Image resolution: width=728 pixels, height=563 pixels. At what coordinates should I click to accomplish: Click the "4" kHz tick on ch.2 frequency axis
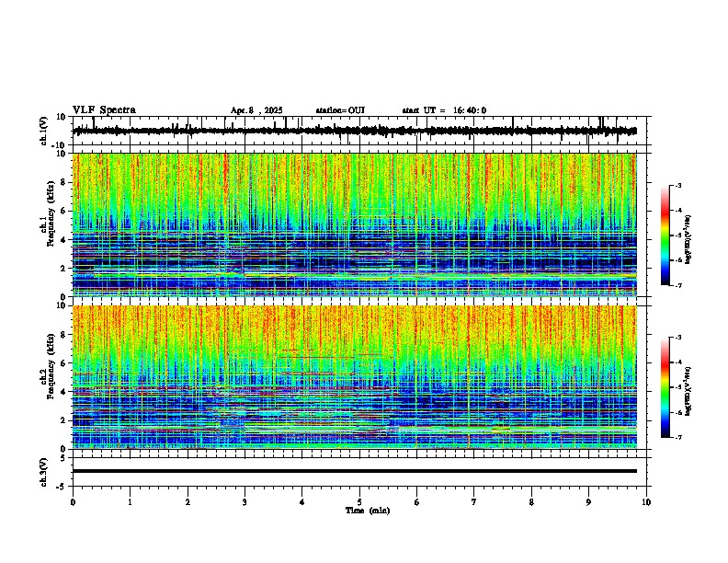click(64, 392)
